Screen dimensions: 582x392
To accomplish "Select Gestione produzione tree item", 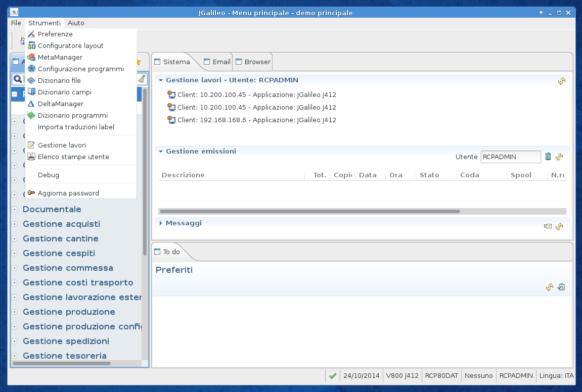I will [69, 312].
